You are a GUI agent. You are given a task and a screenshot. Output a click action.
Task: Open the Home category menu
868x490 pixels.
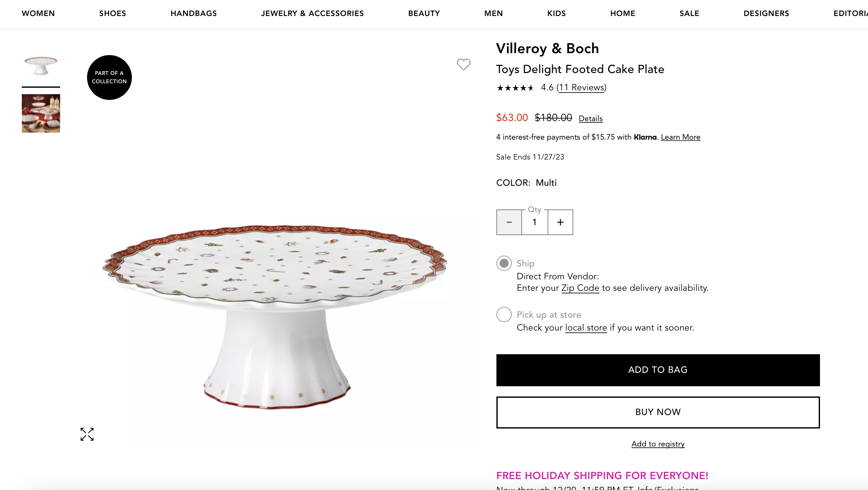click(623, 13)
